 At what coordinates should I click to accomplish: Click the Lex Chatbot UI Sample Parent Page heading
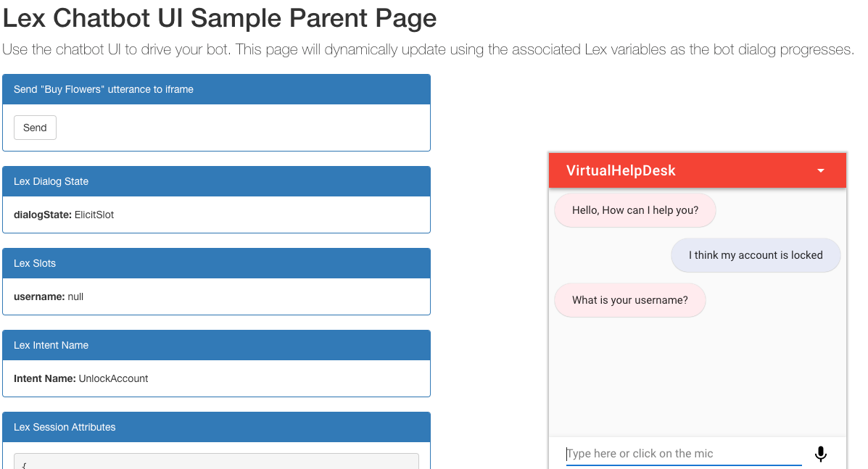(x=220, y=18)
